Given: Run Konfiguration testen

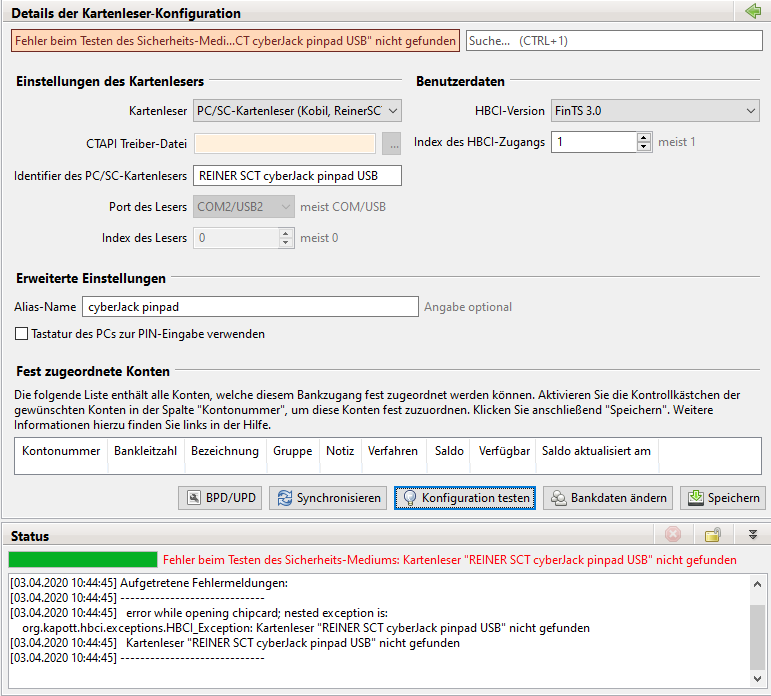Looking at the screenshot, I should point(465,498).
